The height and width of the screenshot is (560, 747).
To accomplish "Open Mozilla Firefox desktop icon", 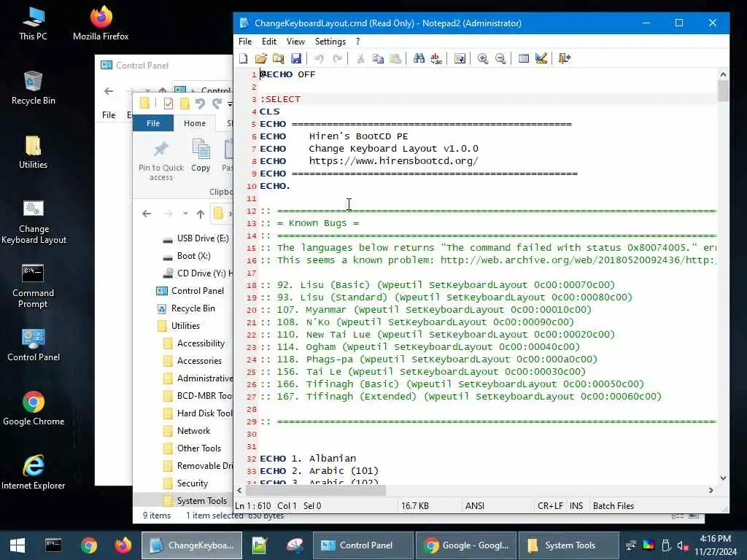I will pyautogui.click(x=101, y=23).
